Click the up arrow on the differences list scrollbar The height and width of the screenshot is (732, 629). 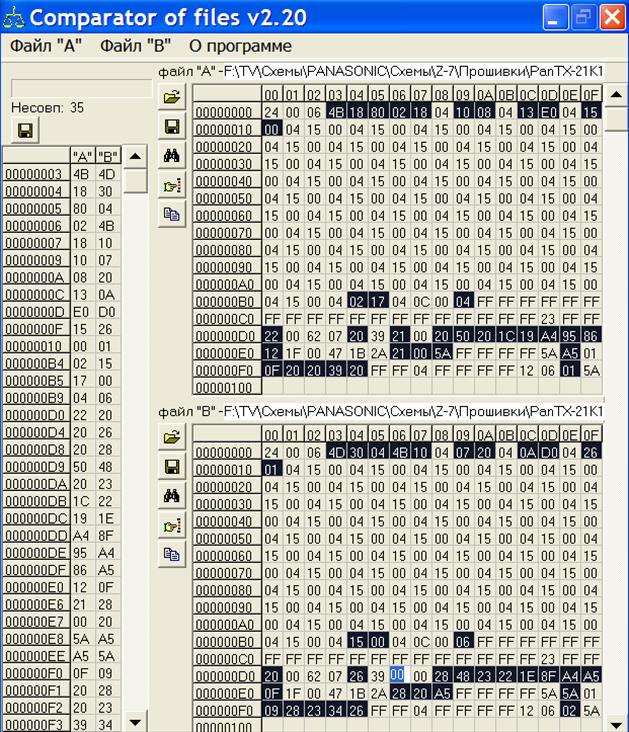pos(135,156)
